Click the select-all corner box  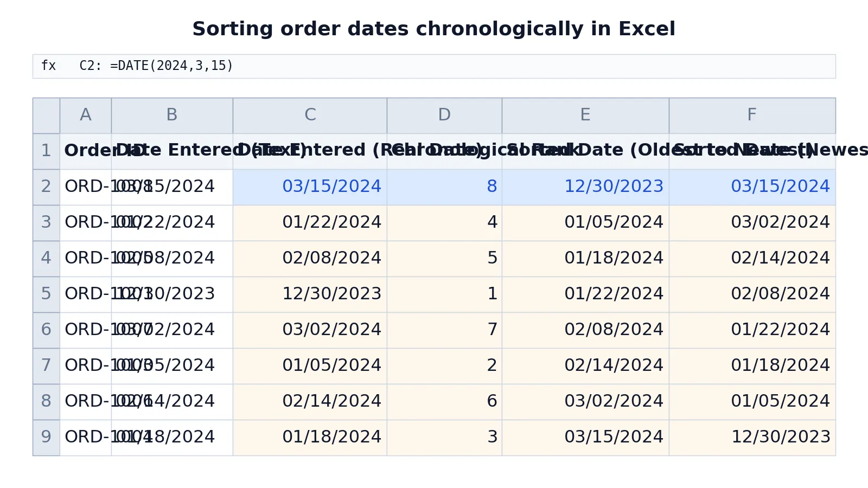pyautogui.click(x=46, y=115)
